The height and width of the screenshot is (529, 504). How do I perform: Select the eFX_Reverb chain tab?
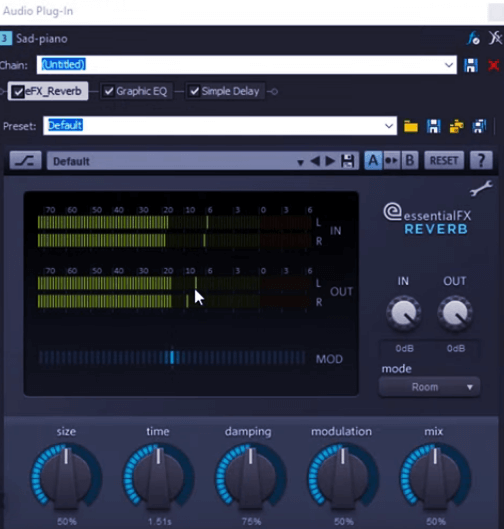(x=48, y=91)
